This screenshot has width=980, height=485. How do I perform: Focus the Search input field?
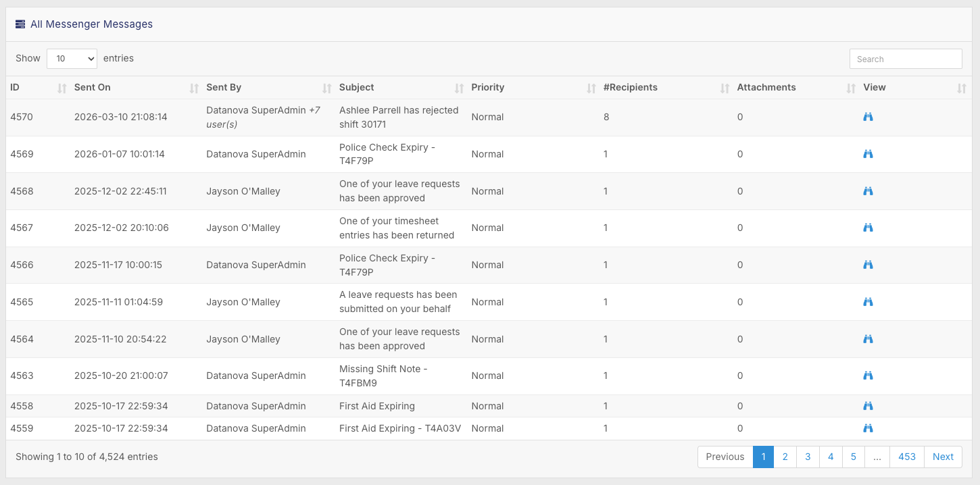click(x=906, y=59)
